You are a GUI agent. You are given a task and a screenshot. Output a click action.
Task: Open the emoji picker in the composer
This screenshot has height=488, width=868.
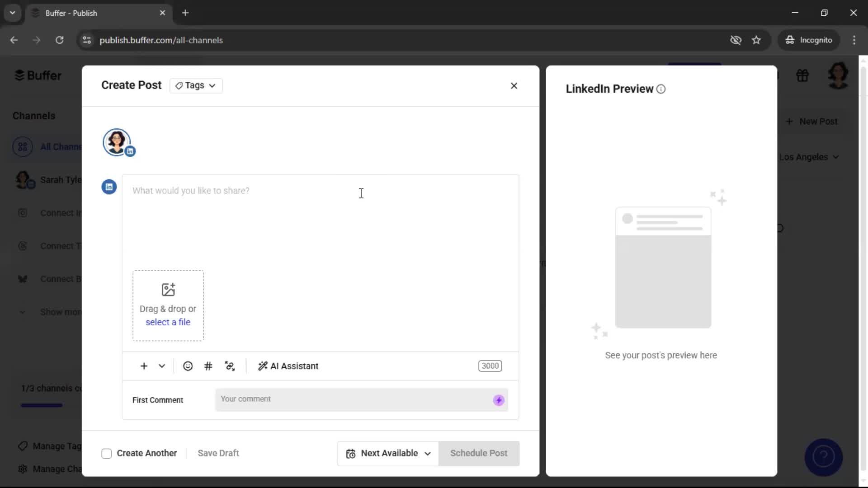(188, 366)
